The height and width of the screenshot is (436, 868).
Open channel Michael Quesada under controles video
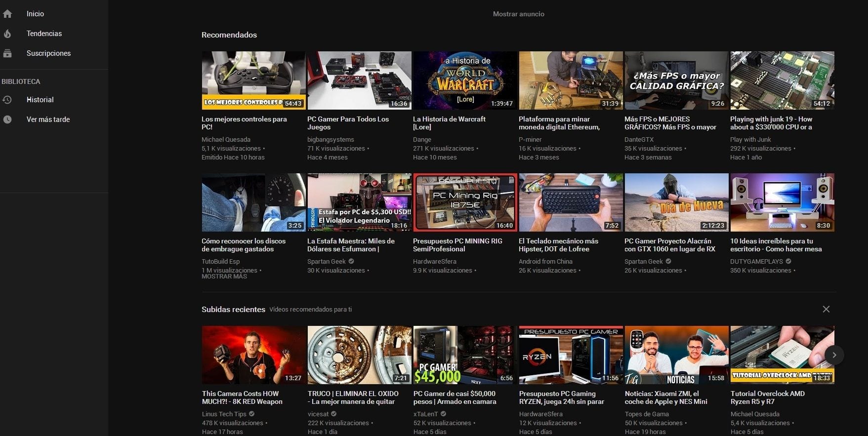226,140
